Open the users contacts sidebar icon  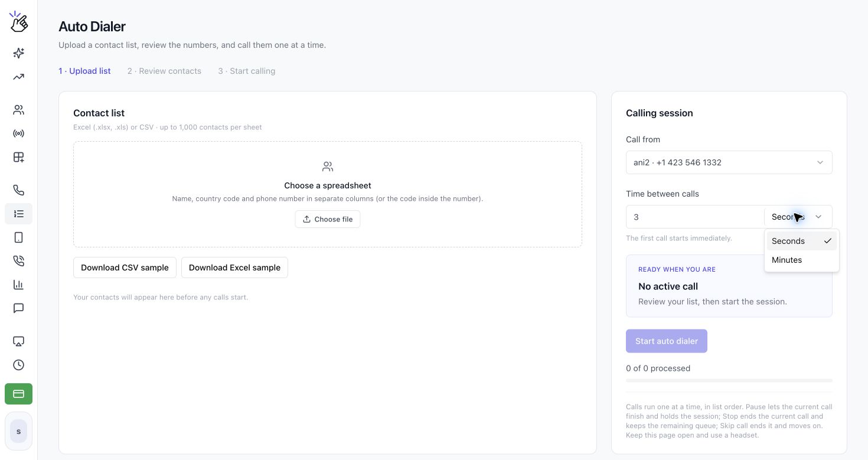(18, 110)
